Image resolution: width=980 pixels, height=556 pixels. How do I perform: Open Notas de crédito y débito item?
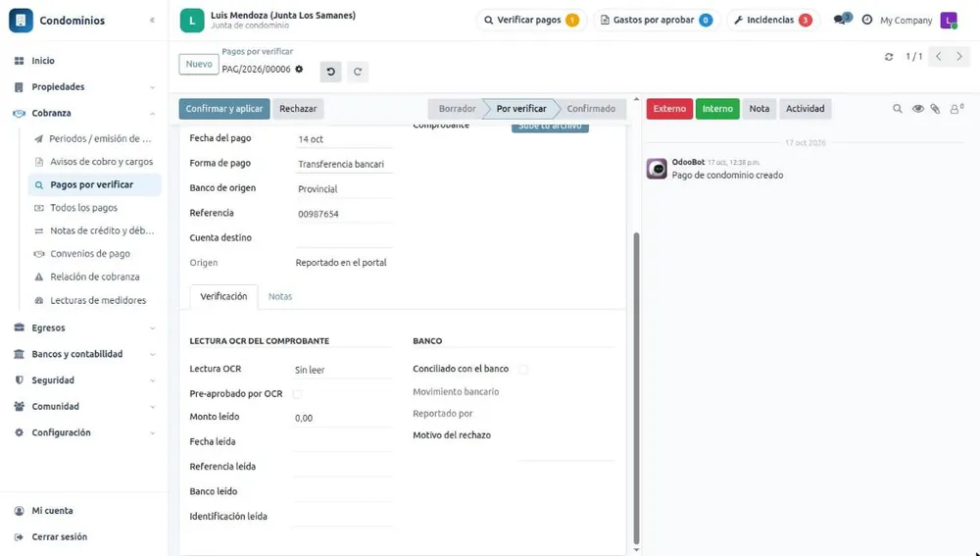coord(94,230)
